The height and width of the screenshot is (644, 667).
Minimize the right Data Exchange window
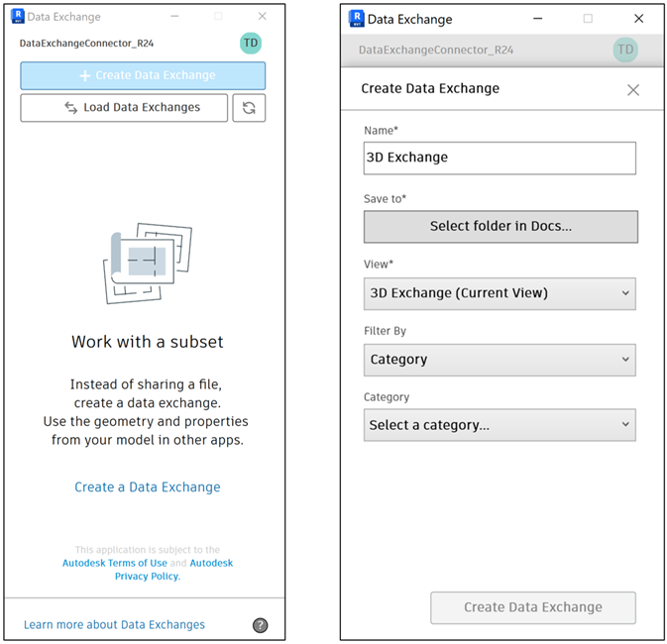click(538, 18)
